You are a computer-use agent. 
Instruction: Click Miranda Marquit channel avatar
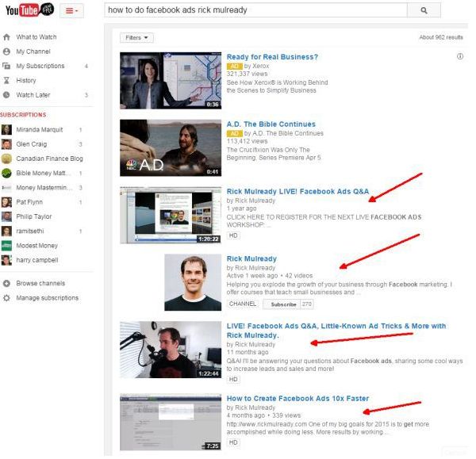click(x=6, y=129)
